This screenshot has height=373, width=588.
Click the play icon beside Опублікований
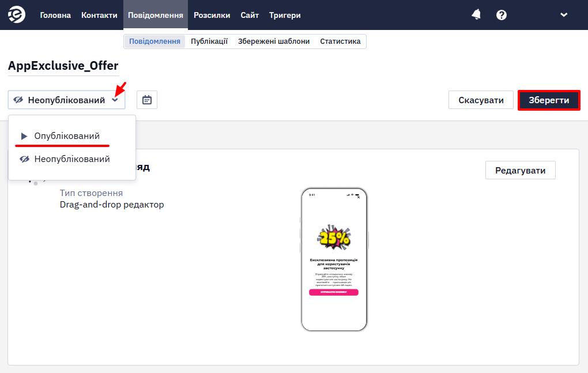(24, 136)
